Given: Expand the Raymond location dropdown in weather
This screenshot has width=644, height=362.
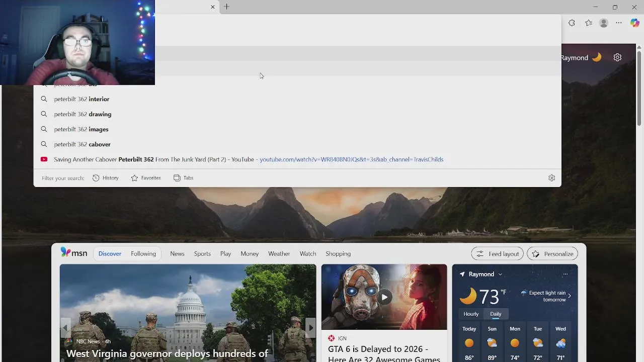Looking at the screenshot, I should tap(500, 275).
